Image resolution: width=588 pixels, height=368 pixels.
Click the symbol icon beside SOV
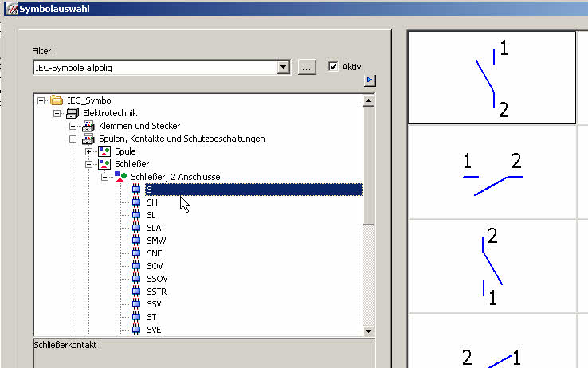tap(136, 266)
